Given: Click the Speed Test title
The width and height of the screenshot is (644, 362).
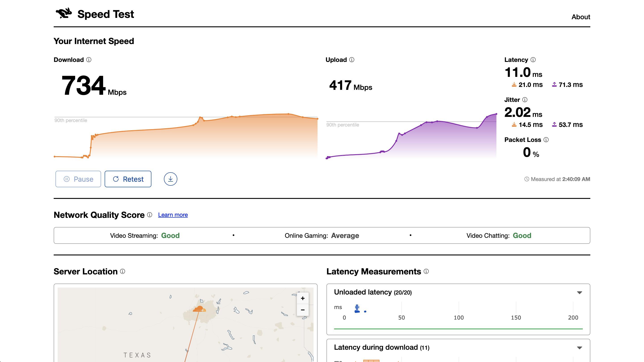Looking at the screenshot, I should pos(106,14).
